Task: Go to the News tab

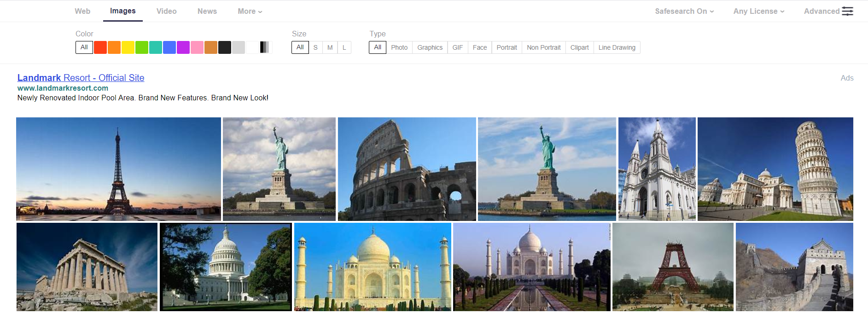Action: coord(207,11)
